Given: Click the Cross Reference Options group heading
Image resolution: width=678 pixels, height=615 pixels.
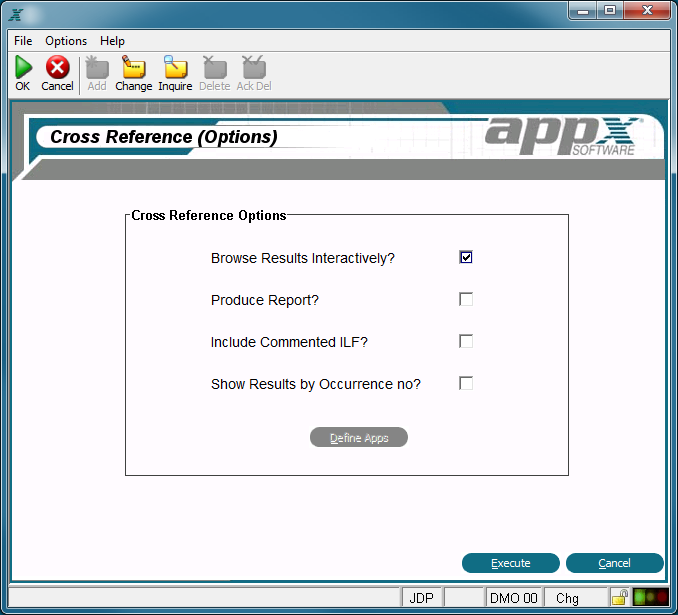Looking at the screenshot, I should pos(209,215).
